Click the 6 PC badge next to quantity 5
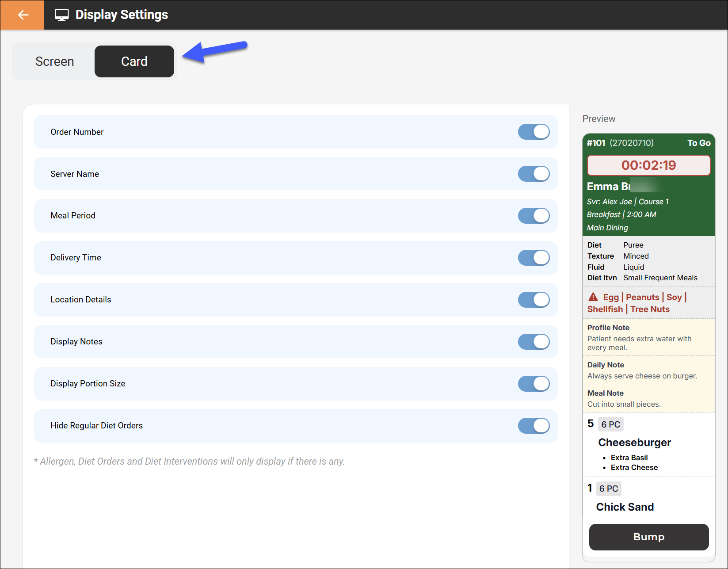The width and height of the screenshot is (728, 569). pos(611,424)
